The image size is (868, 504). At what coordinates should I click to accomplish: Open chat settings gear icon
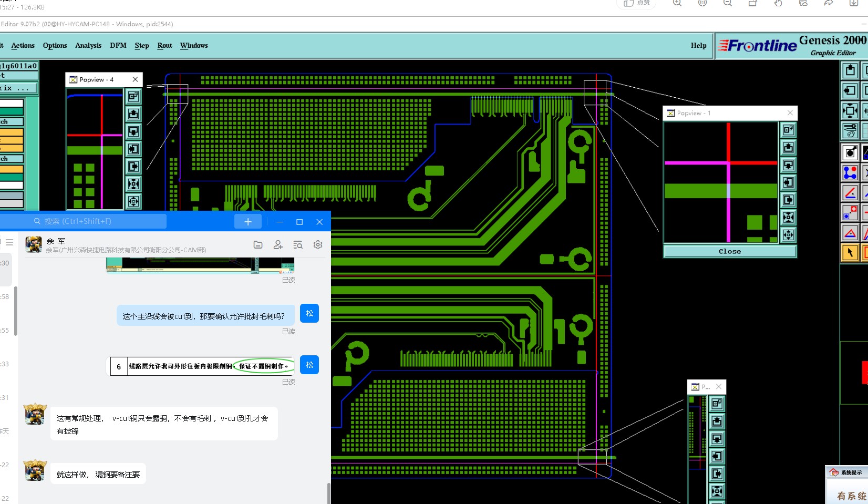point(318,244)
